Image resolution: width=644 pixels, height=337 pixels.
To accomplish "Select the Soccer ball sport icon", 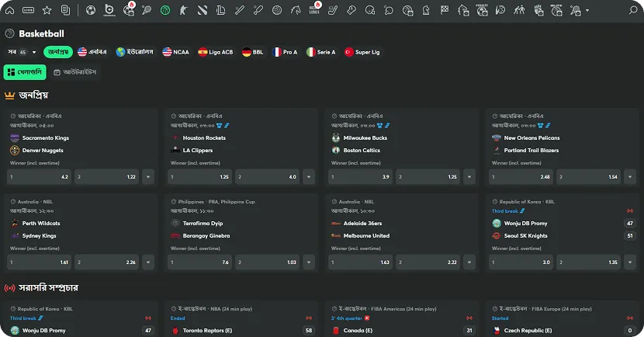I will pyautogui.click(x=91, y=10).
